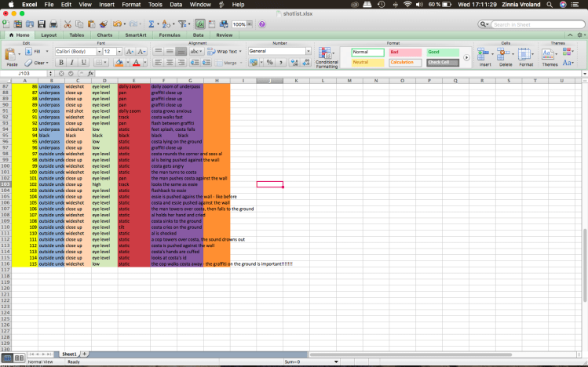Click the Cut scissors icon

coord(68,24)
